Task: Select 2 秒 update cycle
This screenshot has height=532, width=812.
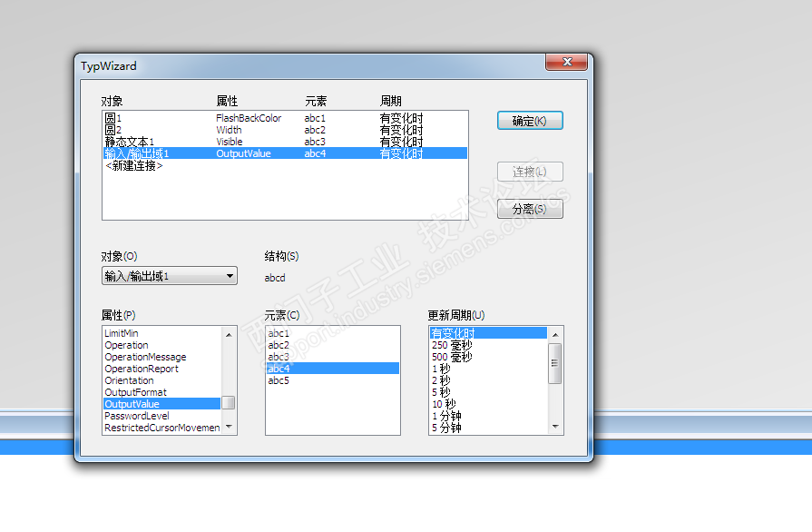Action: coord(488,380)
